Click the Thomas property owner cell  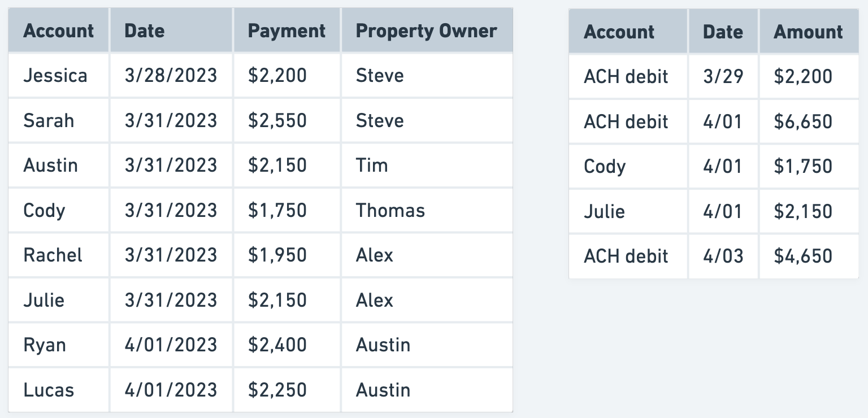pyautogui.click(x=390, y=210)
